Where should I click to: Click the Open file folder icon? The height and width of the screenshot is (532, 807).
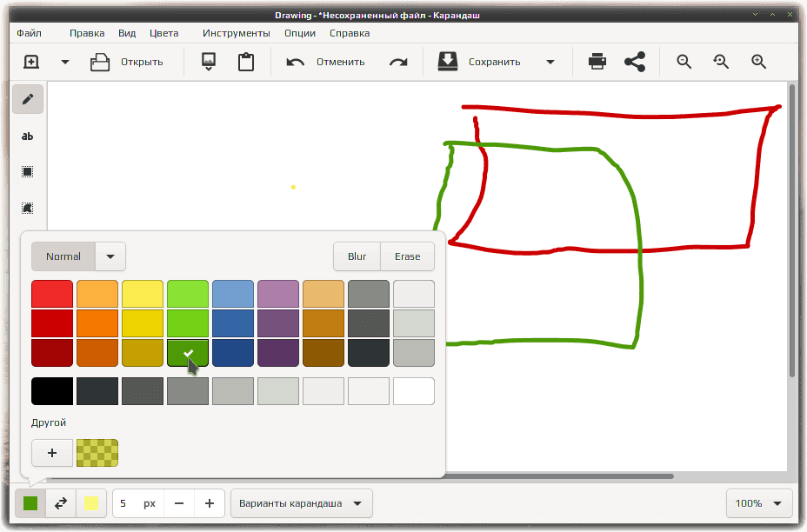tap(100, 62)
